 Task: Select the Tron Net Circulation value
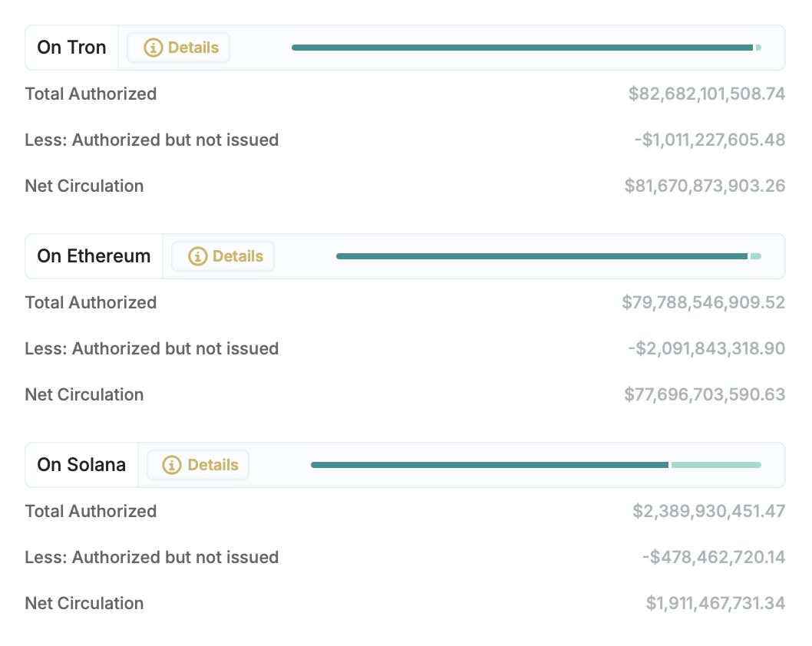coord(705,186)
